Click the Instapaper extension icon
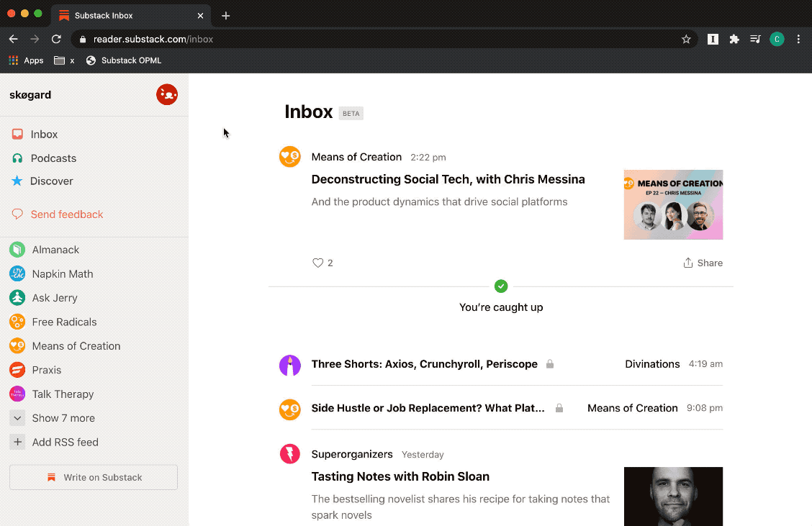The height and width of the screenshot is (526, 812). (713, 39)
